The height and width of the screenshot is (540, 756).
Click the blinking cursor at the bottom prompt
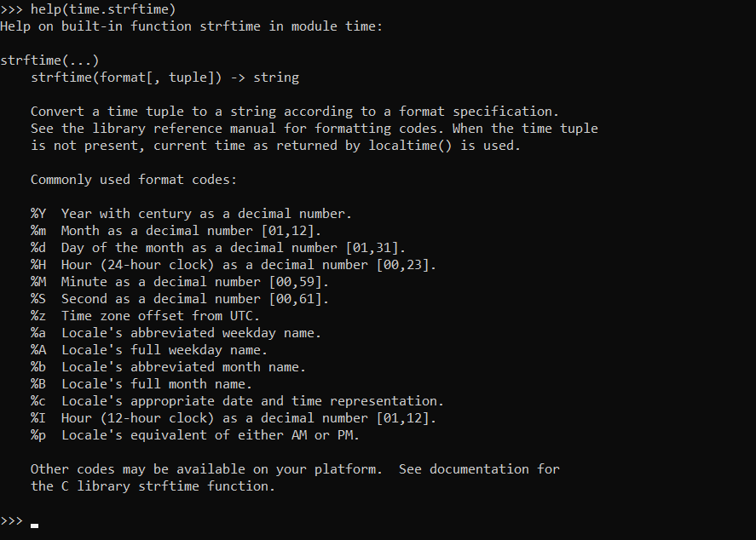tap(34, 525)
